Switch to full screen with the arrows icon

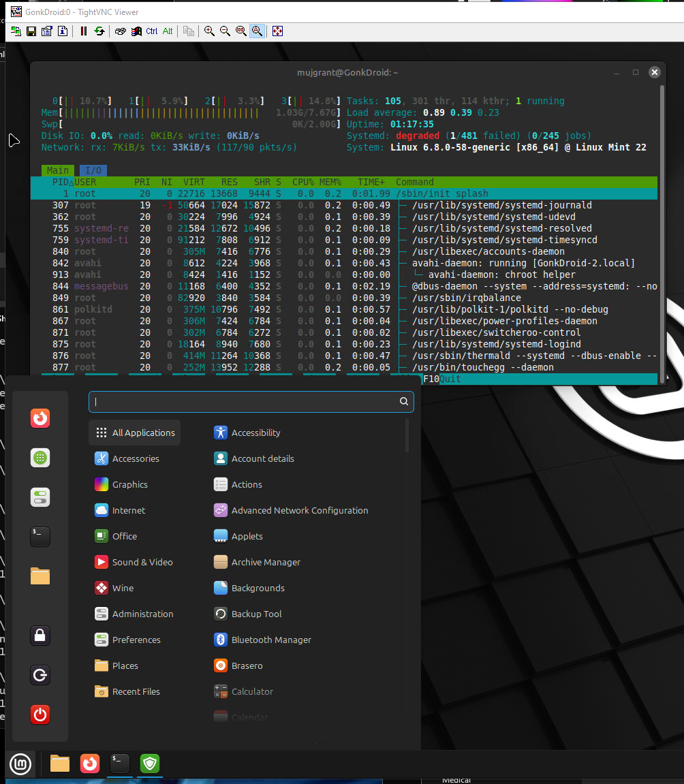point(277,31)
